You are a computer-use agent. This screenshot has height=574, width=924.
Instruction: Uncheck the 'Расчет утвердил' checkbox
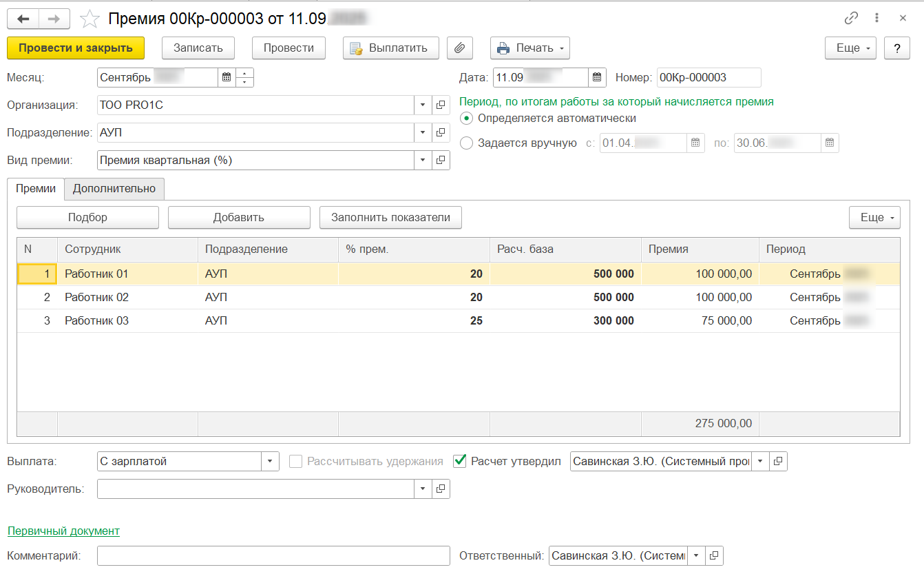click(461, 462)
